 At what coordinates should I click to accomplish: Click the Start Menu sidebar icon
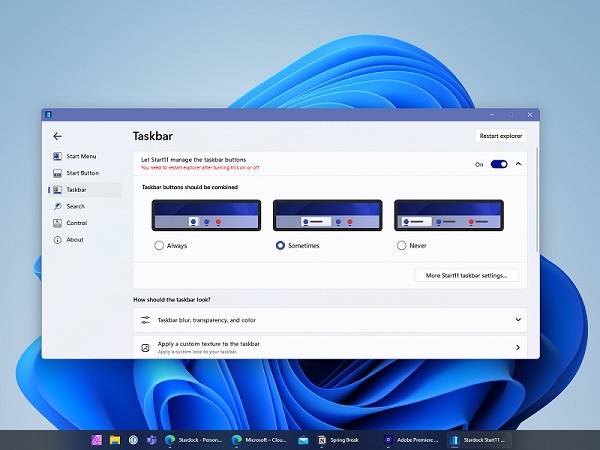[57, 156]
